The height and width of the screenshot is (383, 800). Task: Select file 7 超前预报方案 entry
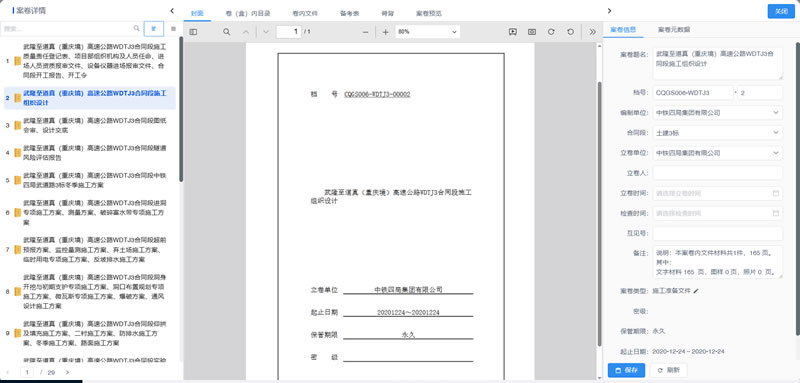coord(90,249)
